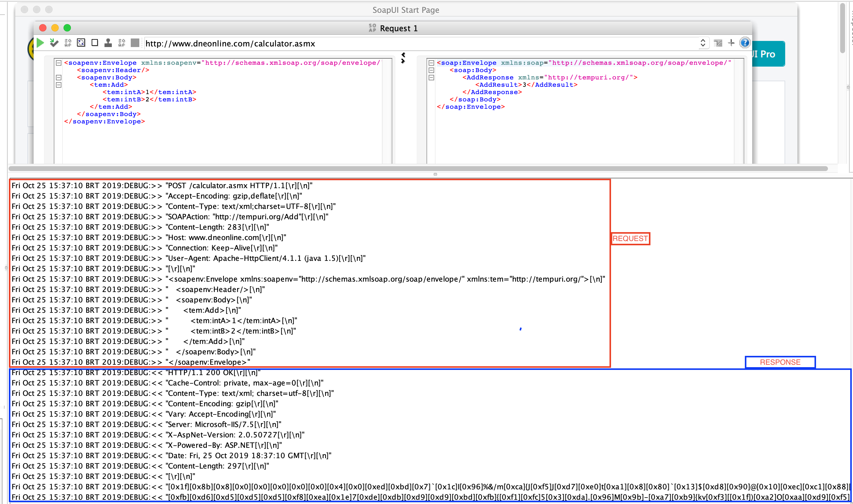
Task: Click the teal SoapUI Pro button behind the request window
Action: tap(768, 54)
